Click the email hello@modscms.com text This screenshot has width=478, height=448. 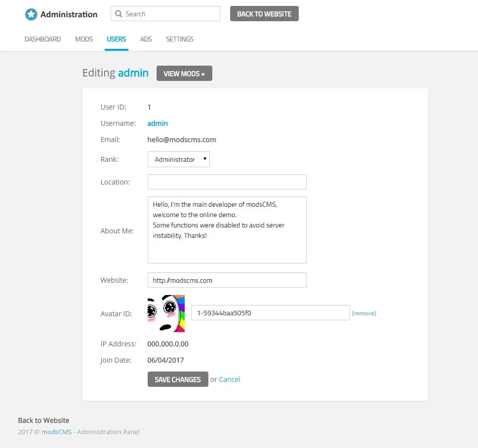182,140
